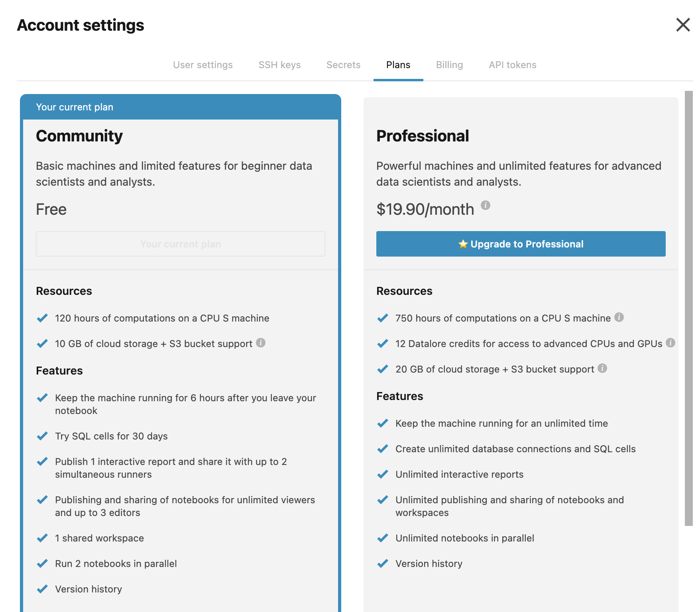Click Upgrade to Professional button
The height and width of the screenshot is (612, 700).
click(521, 244)
